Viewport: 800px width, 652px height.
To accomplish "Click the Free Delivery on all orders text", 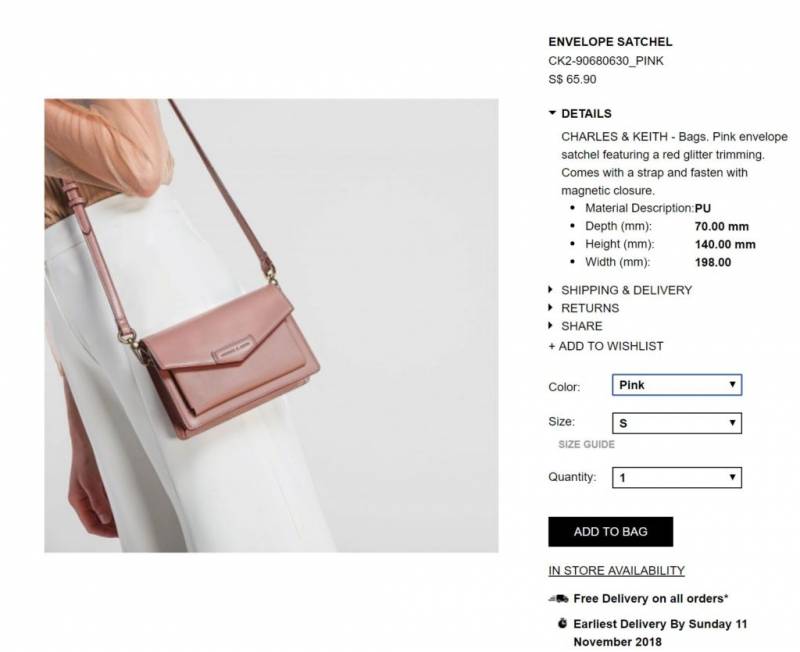I will tap(651, 598).
